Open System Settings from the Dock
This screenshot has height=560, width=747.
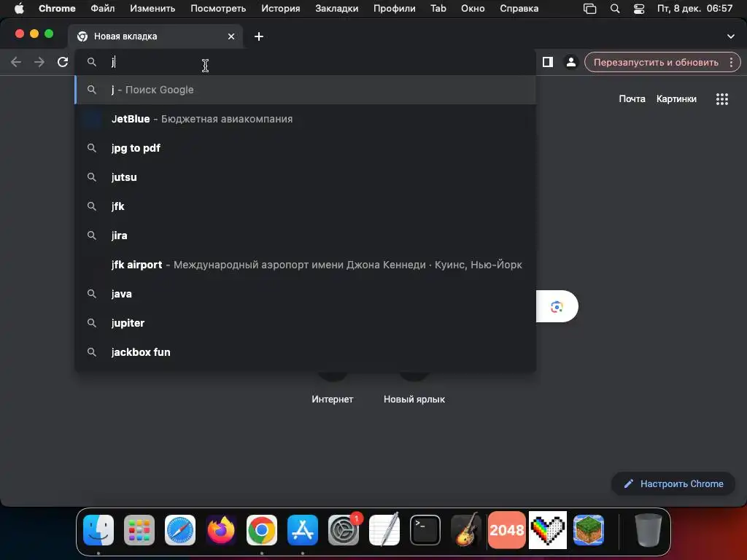point(343,529)
